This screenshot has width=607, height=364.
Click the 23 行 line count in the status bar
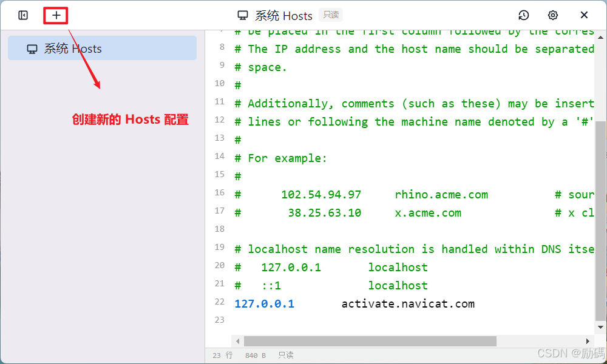click(223, 355)
